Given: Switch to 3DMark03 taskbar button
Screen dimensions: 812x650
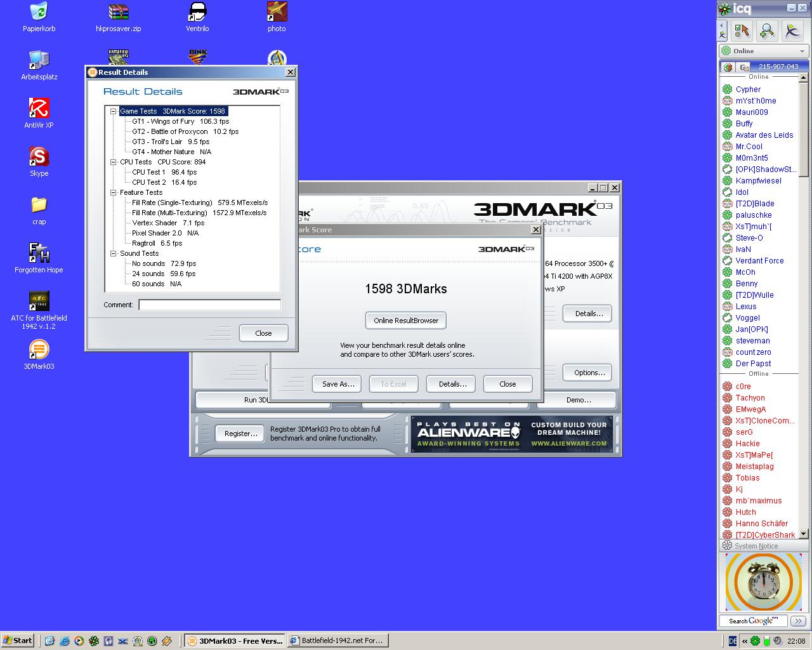Looking at the screenshot, I should click(234, 640).
